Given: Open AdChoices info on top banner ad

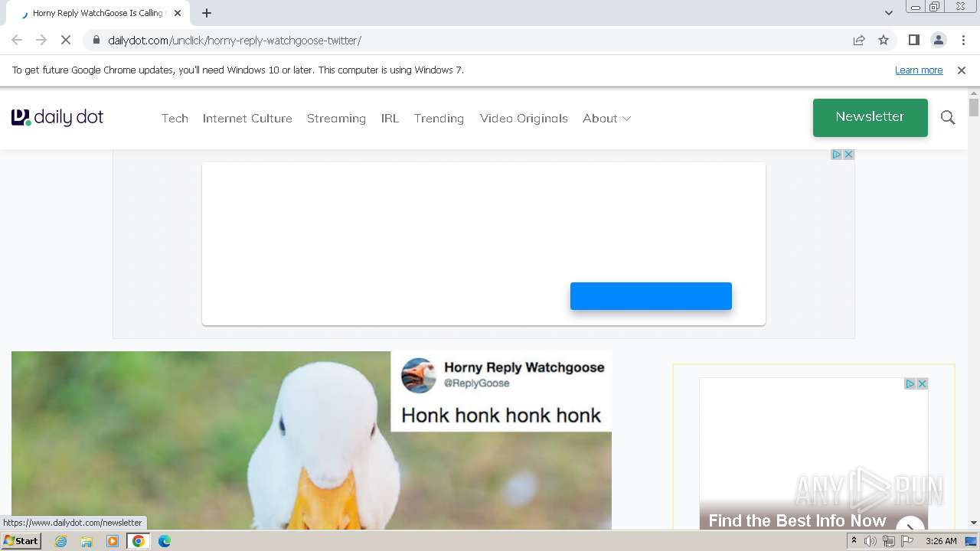Looking at the screenshot, I should (837, 155).
